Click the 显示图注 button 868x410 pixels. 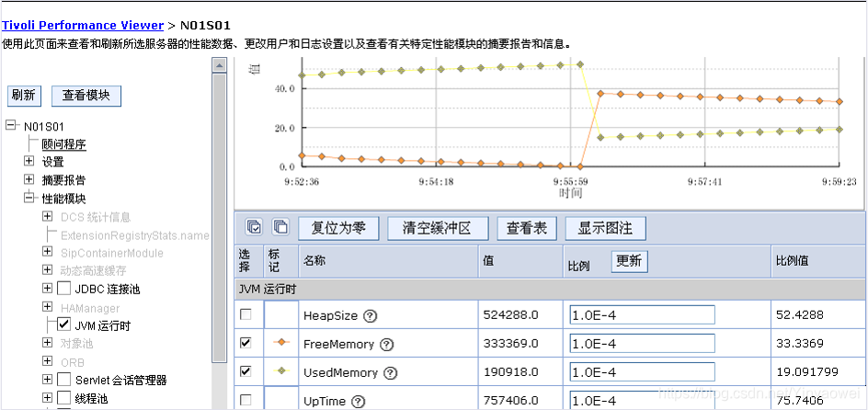[605, 228]
